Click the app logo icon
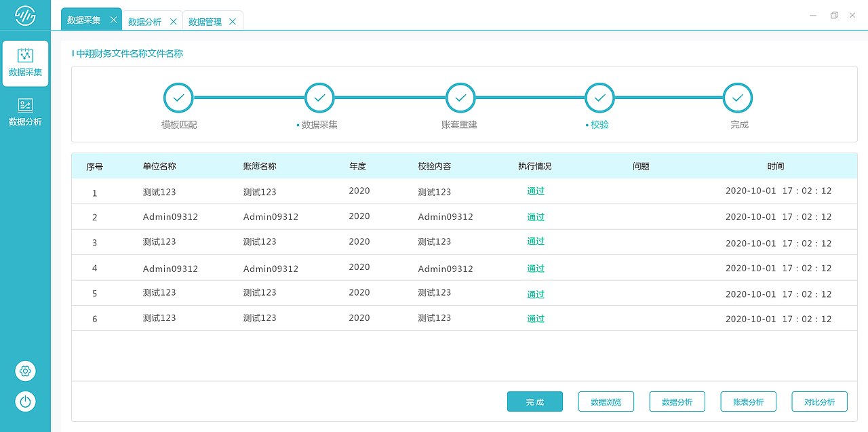The width and height of the screenshot is (868, 432). [25, 15]
